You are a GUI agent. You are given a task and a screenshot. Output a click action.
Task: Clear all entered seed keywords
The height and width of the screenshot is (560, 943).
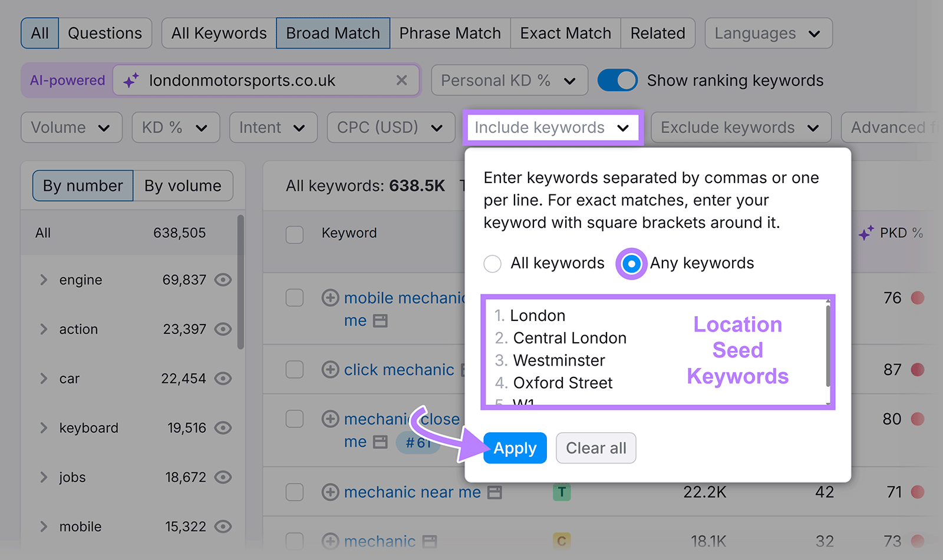click(595, 448)
